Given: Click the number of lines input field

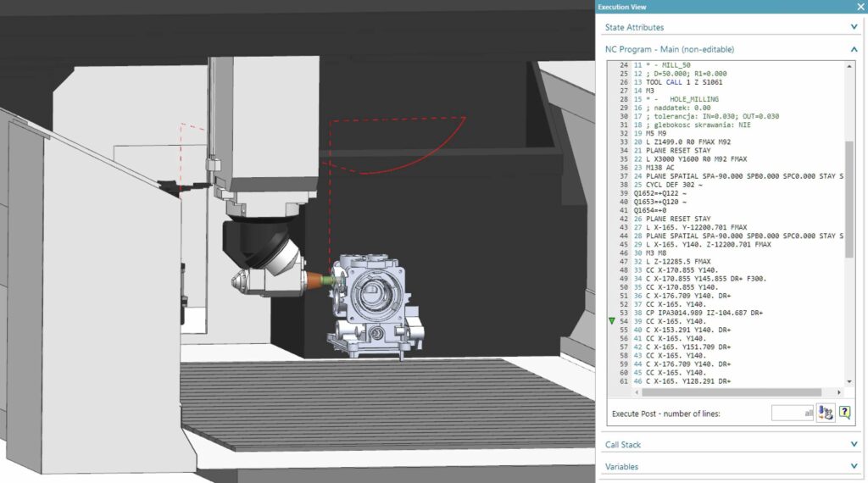Looking at the screenshot, I should click(x=793, y=413).
